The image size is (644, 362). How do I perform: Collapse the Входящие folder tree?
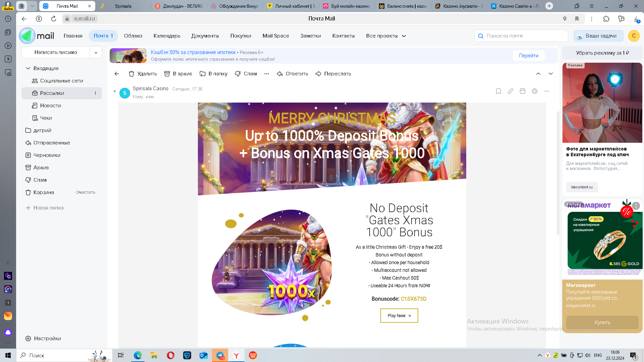tap(28, 68)
